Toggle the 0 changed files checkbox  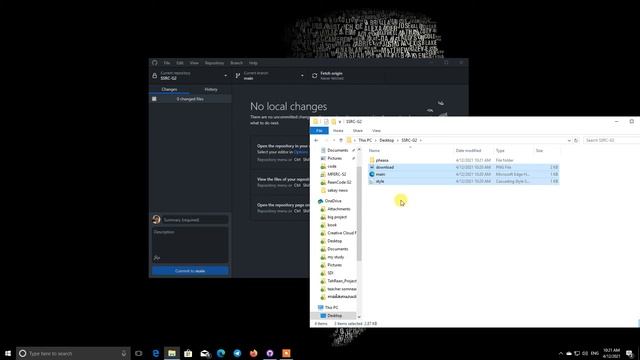pos(154,99)
